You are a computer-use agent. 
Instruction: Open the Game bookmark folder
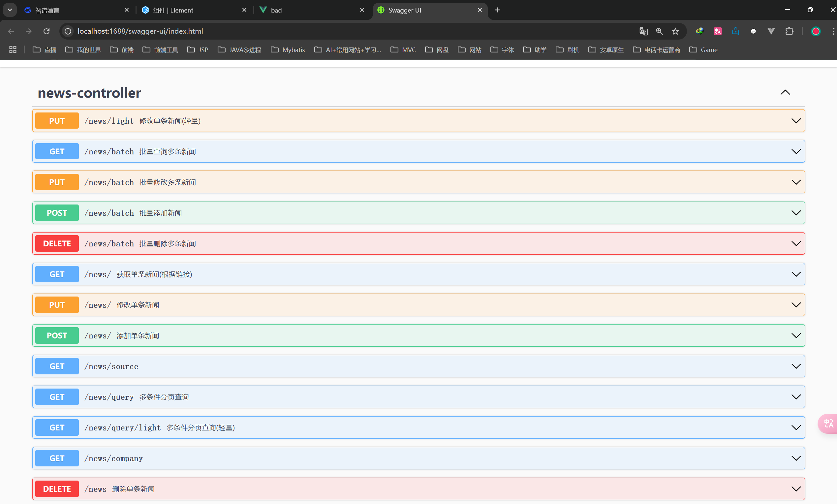[703, 50]
